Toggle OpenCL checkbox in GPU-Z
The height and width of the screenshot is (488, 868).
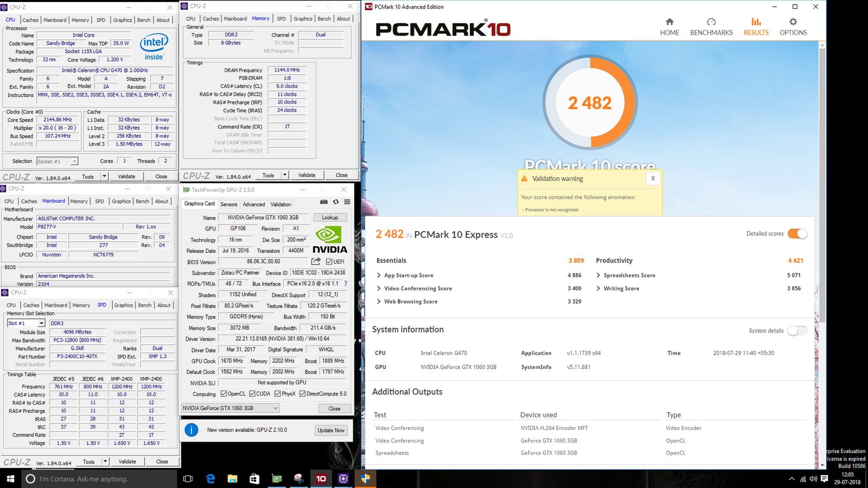pyautogui.click(x=223, y=394)
